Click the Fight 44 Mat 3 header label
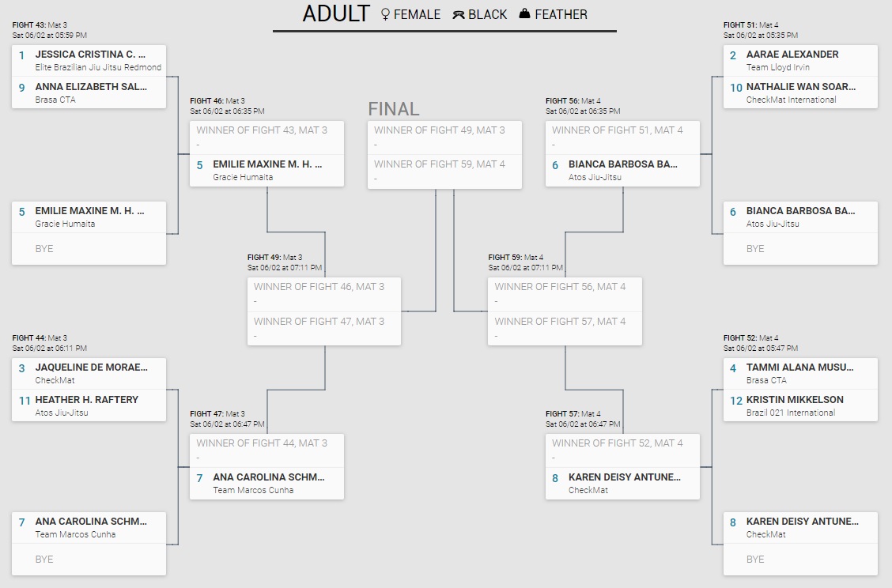Screen dimensions: 892x588 click(x=40, y=338)
